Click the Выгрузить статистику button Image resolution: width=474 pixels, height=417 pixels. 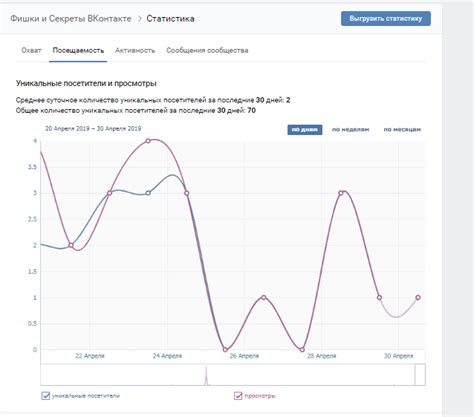pos(386,19)
